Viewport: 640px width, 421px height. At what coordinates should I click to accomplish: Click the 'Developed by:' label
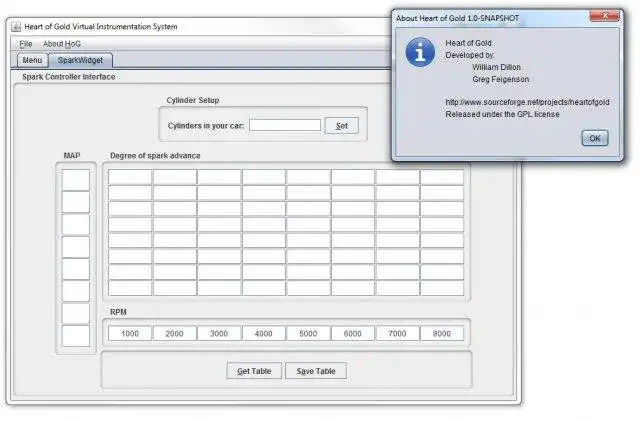[x=470, y=55]
